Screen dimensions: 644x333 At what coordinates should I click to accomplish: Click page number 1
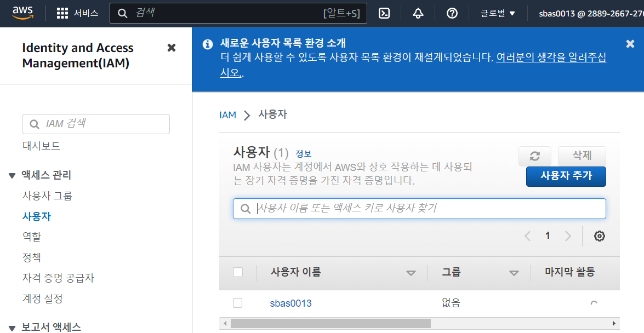click(548, 236)
